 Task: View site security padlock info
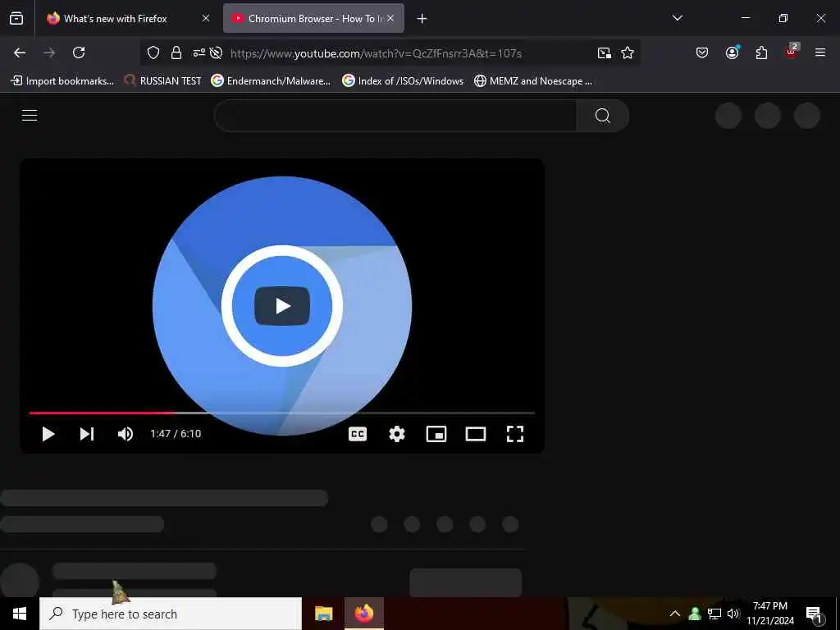pos(176,52)
